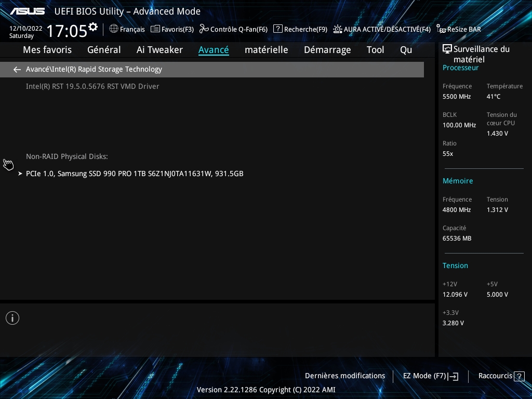Open Favoris(F3) list icon
The height and width of the screenshot is (399, 532).
click(155, 29)
